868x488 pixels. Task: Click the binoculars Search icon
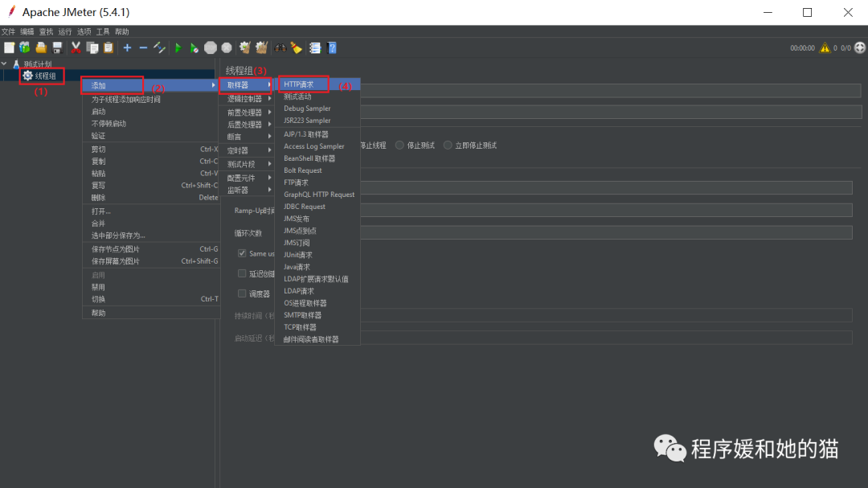[280, 48]
